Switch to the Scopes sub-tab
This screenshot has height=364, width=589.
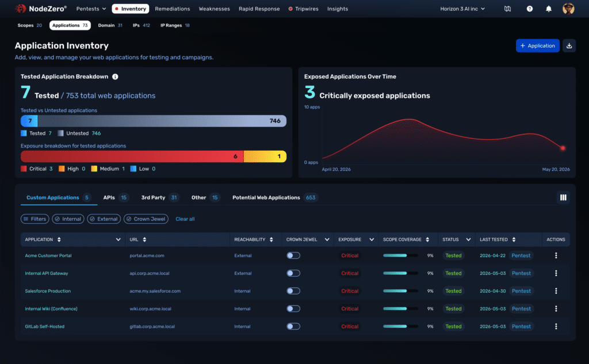[x=30, y=25]
